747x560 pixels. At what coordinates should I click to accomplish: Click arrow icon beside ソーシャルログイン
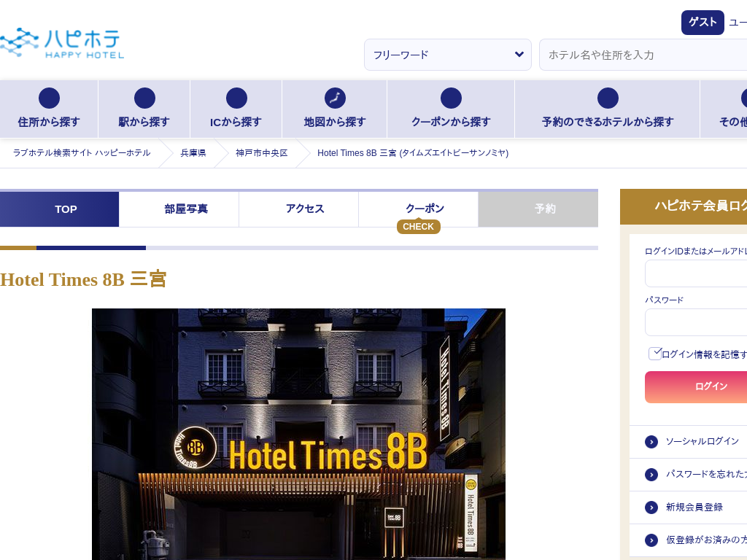tap(651, 442)
